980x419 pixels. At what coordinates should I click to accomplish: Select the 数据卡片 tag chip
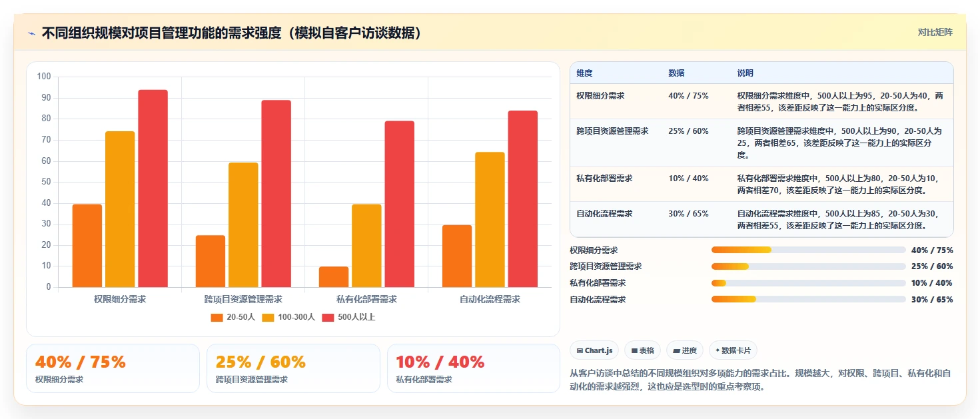[733, 350]
